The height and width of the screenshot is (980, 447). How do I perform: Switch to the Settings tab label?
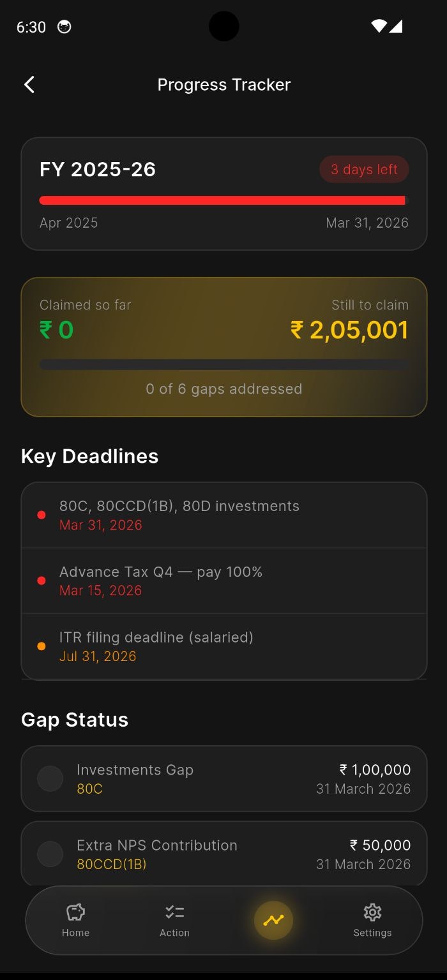pos(372,933)
